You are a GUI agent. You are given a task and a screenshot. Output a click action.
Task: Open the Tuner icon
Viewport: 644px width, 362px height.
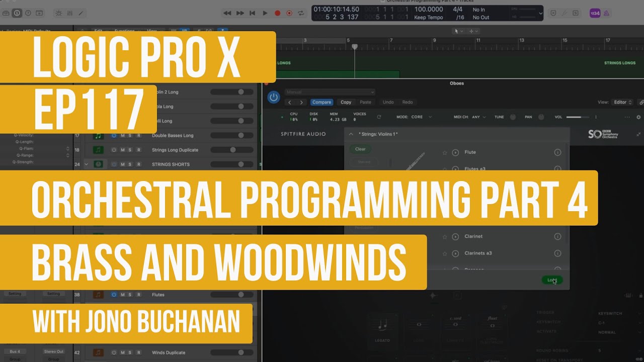(565, 13)
